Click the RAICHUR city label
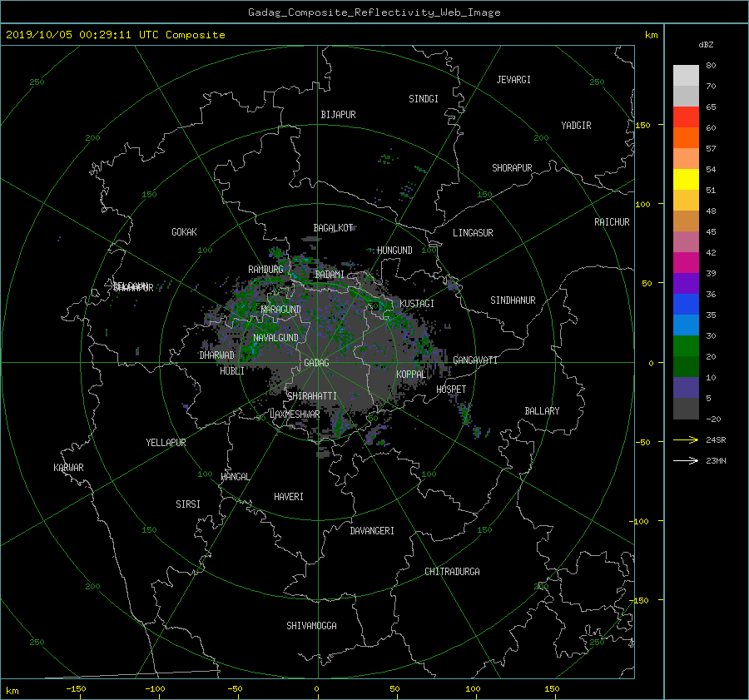 612,222
